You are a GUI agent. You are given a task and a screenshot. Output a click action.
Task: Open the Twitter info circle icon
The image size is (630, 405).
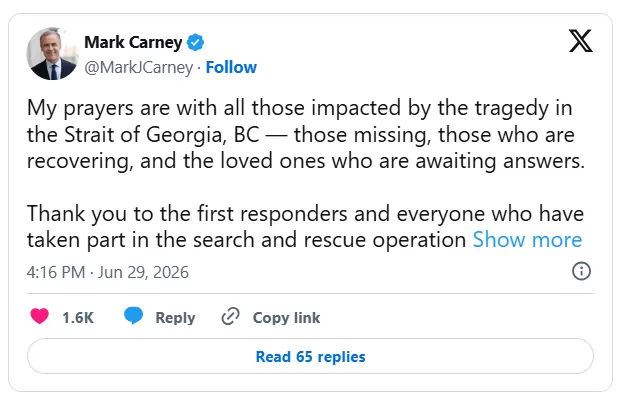(581, 271)
